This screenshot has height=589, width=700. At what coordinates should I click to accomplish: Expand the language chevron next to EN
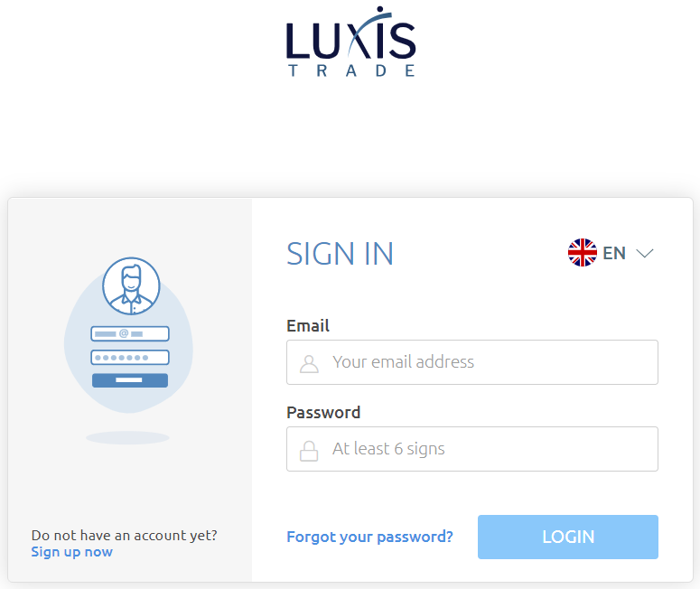645,254
